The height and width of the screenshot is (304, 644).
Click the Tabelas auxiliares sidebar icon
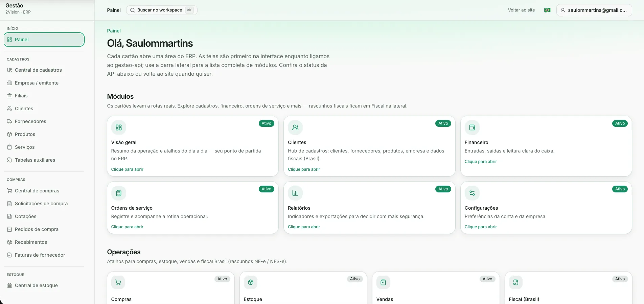tap(9, 160)
